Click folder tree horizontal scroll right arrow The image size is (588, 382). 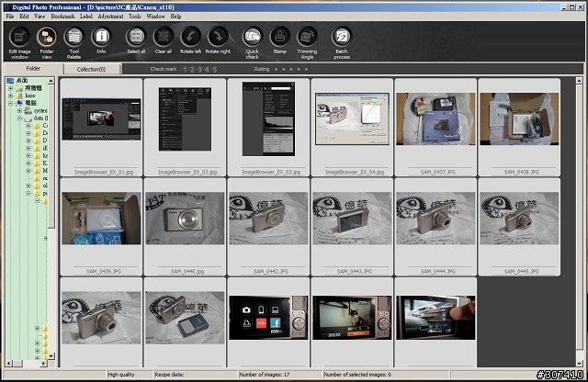click(44, 364)
